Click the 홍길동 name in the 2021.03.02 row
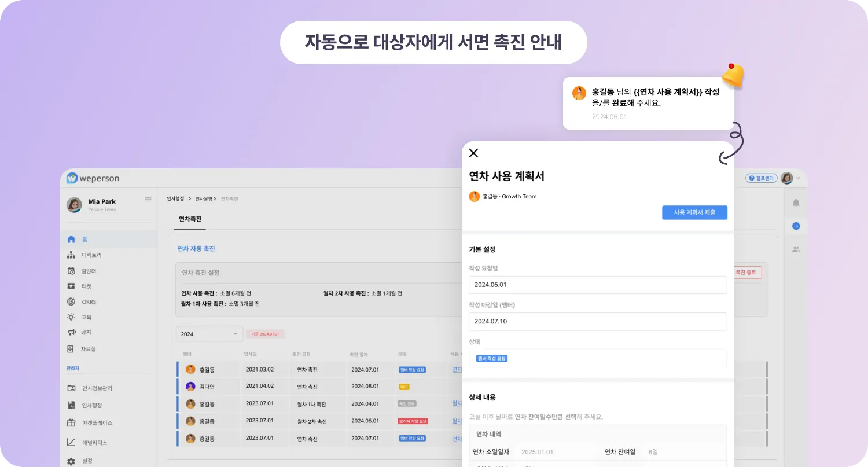868x467 pixels. (207, 369)
